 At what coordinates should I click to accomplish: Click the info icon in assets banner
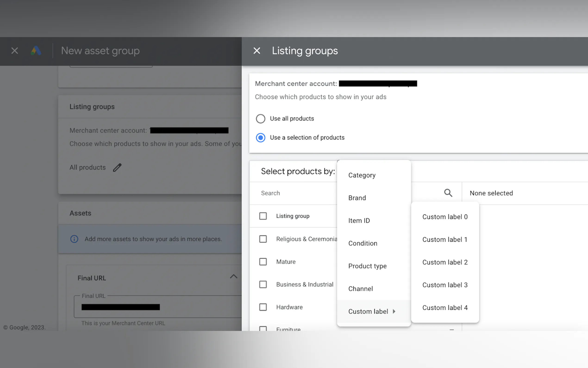[x=74, y=239]
